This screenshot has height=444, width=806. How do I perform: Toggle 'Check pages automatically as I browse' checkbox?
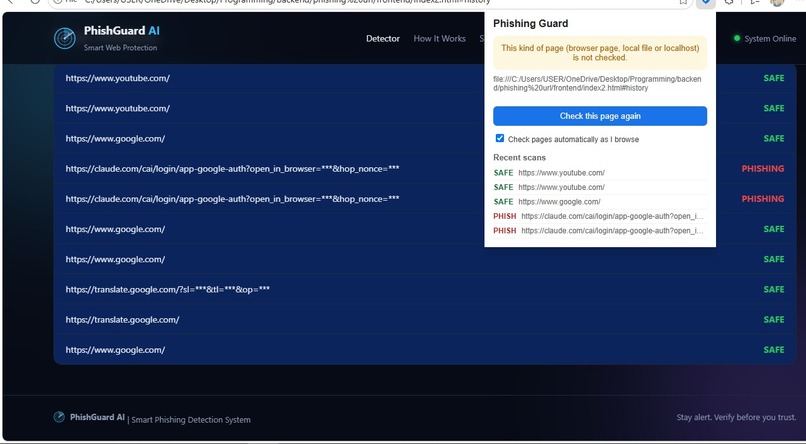pyautogui.click(x=500, y=138)
